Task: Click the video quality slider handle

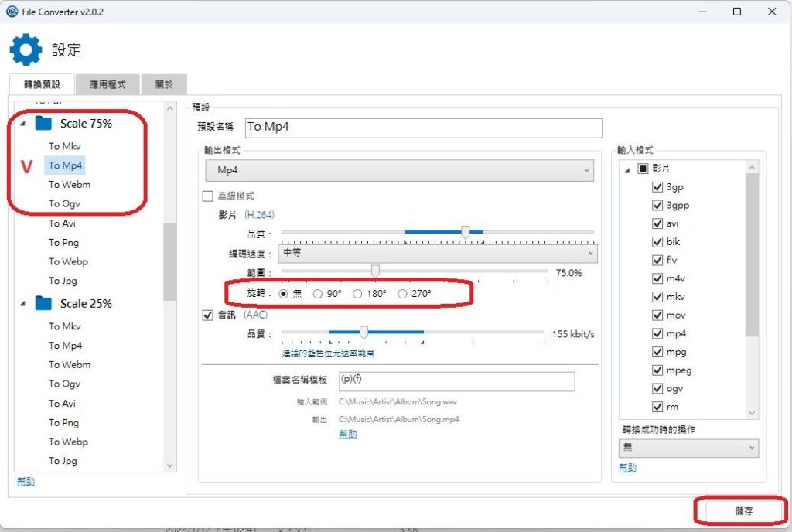Action: [465, 232]
